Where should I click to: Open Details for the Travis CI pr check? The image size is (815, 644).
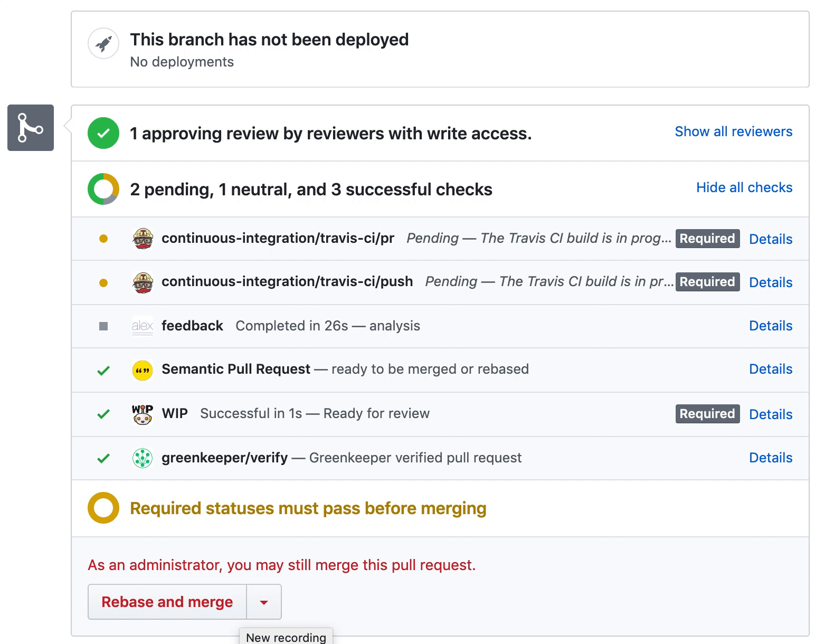click(771, 239)
